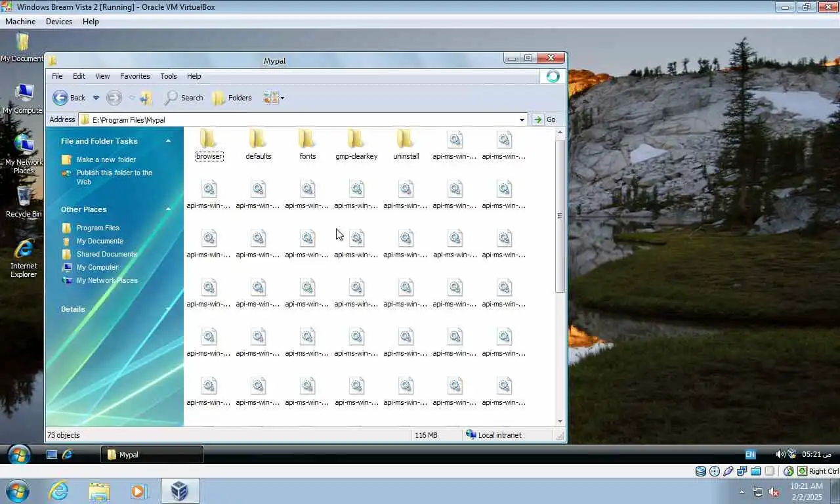Go to Program Files in Other Places
This screenshot has height=504, width=840.
tap(98, 228)
